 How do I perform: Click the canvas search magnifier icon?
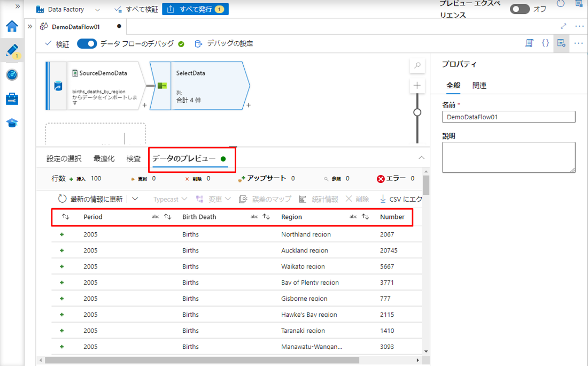coord(417,66)
